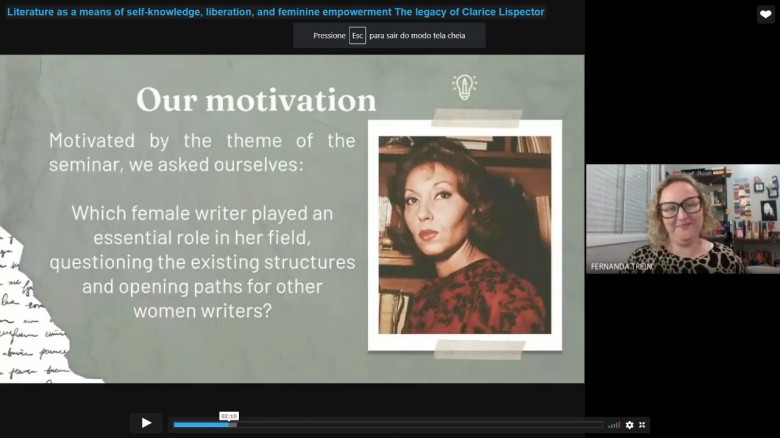This screenshot has width=780, height=438.
Task: Click the lightbulb icon on the slide
Action: click(464, 87)
